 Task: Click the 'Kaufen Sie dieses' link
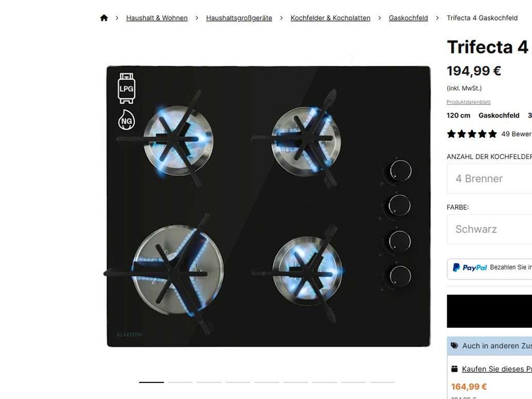[x=497, y=369]
